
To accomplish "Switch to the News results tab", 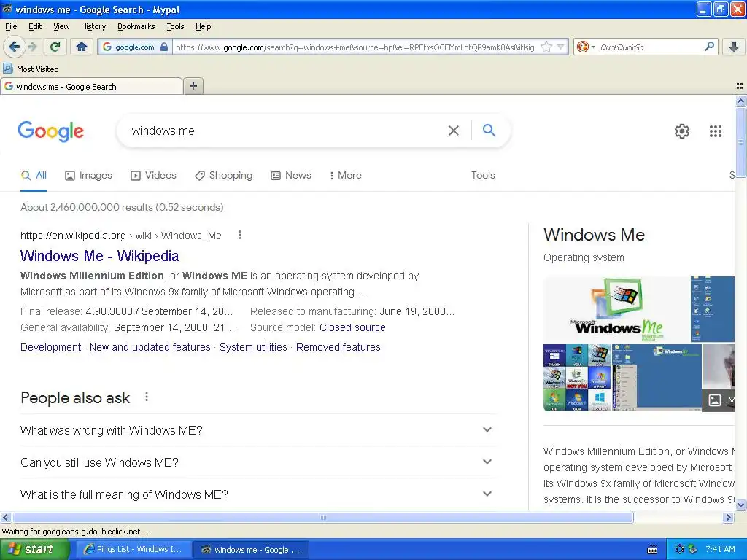I will tap(290, 175).
